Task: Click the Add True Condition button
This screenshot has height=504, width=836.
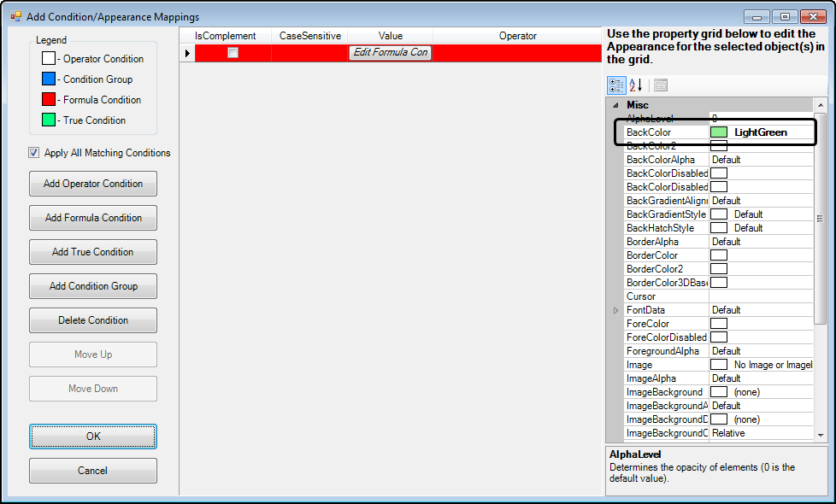Action: click(x=93, y=252)
